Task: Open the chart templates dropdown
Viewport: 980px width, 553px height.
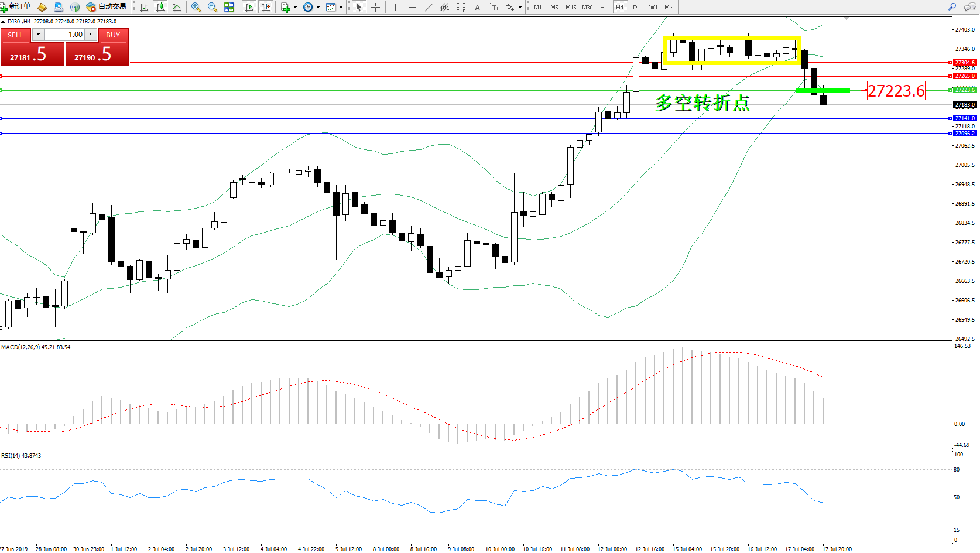Action: point(334,7)
